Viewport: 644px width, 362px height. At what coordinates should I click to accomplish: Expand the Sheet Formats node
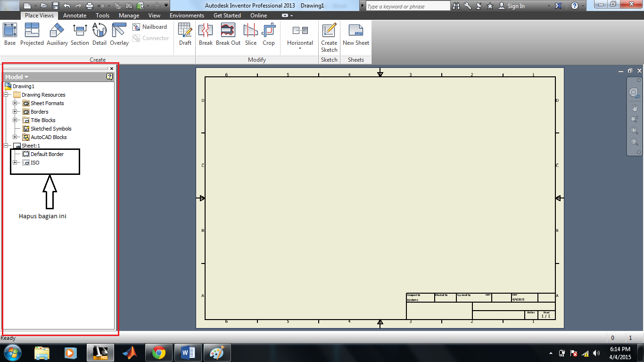pyautogui.click(x=15, y=103)
